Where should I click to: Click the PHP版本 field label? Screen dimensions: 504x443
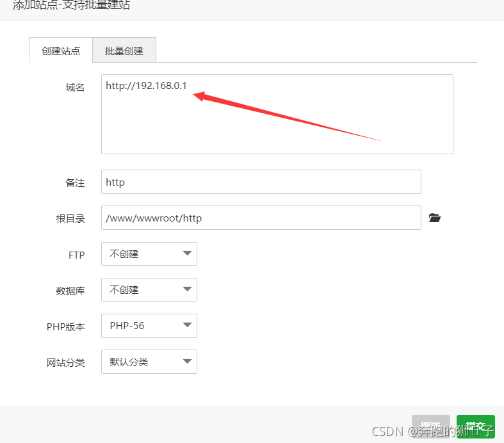click(66, 326)
